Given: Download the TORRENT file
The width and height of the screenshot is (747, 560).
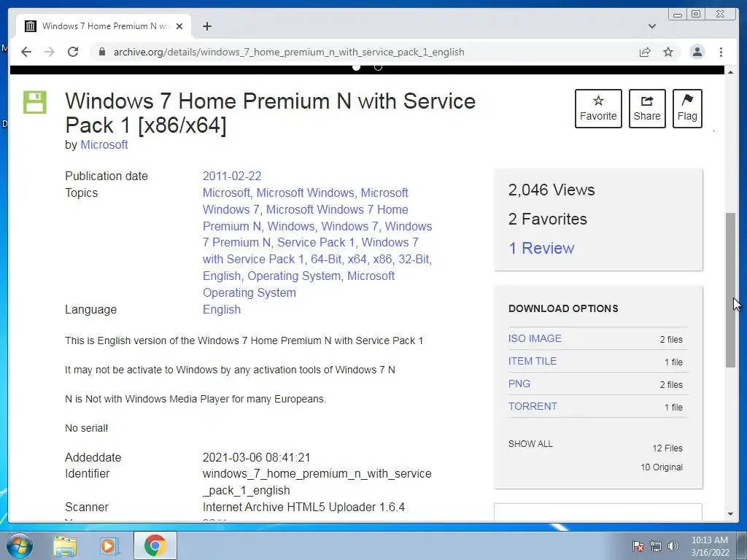Looking at the screenshot, I should tap(533, 406).
